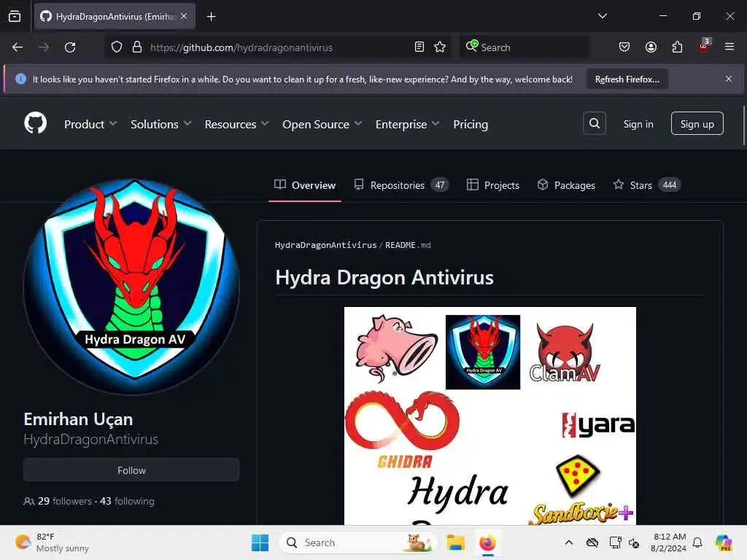Open a new tab with plus button

211,17
